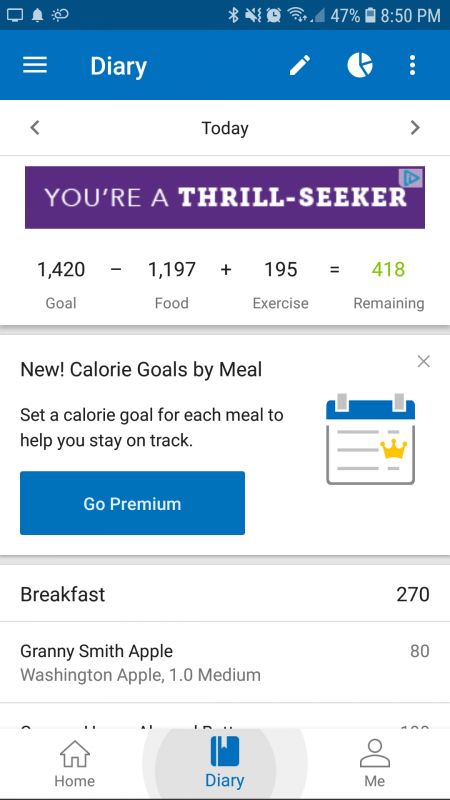
Task: Tap the 195 Exercise calories value
Action: (x=281, y=269)
